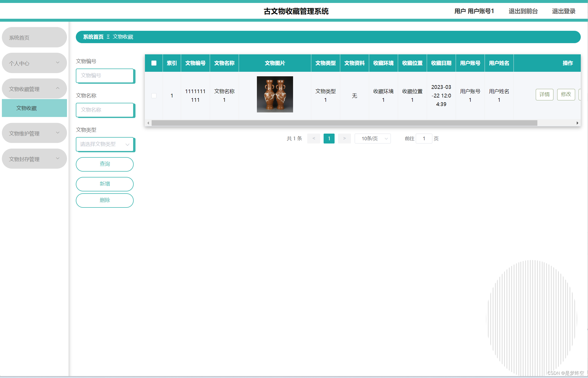Screen dimensions: 588x378
Task: Collapse the 文物收藏管理 menu chevron
Action: click(x=58, y=88)
